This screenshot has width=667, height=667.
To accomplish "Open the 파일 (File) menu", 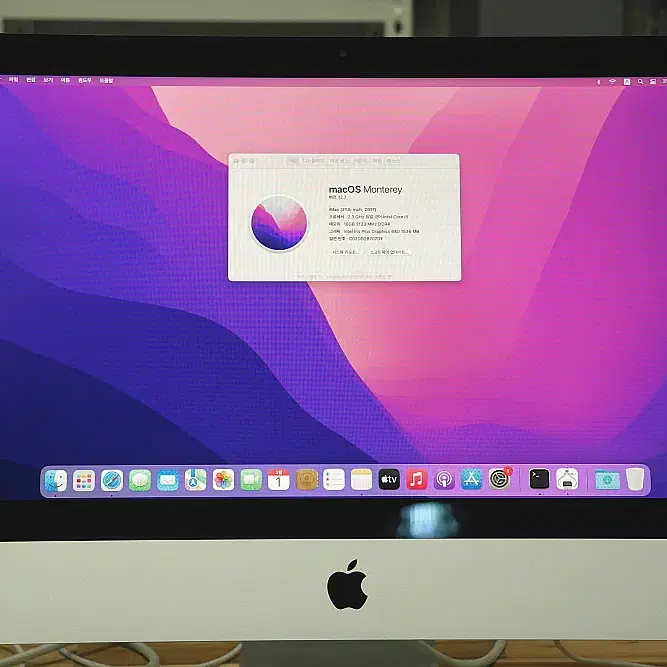I will click(14, 80).
